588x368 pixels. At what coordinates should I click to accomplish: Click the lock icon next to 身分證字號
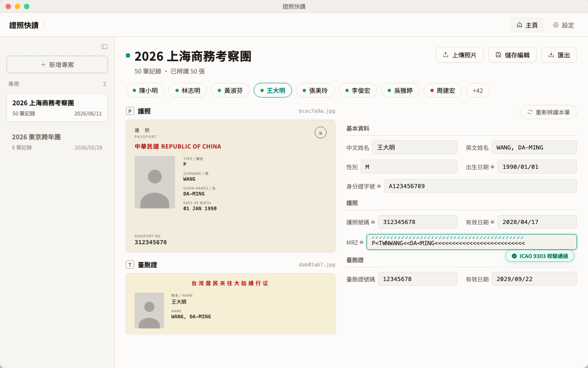379,186
